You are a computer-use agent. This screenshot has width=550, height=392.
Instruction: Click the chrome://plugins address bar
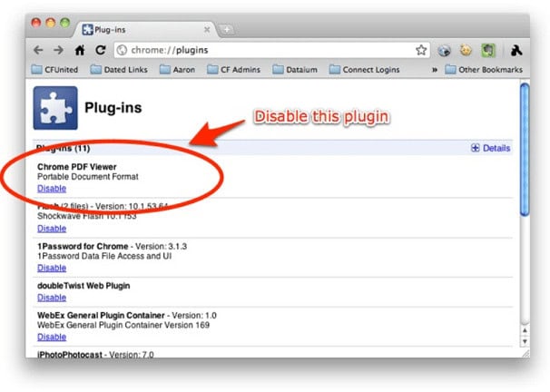click(x=270, y=50)
